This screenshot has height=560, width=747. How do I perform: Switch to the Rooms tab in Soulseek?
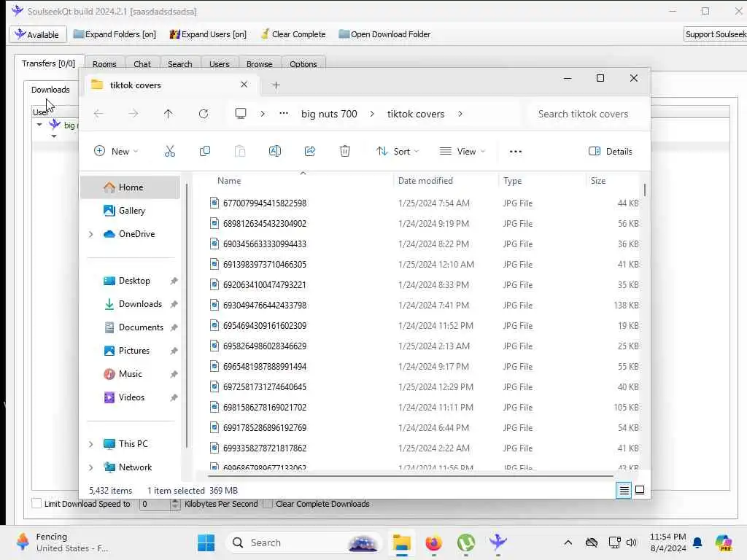[x=104, y=64]
